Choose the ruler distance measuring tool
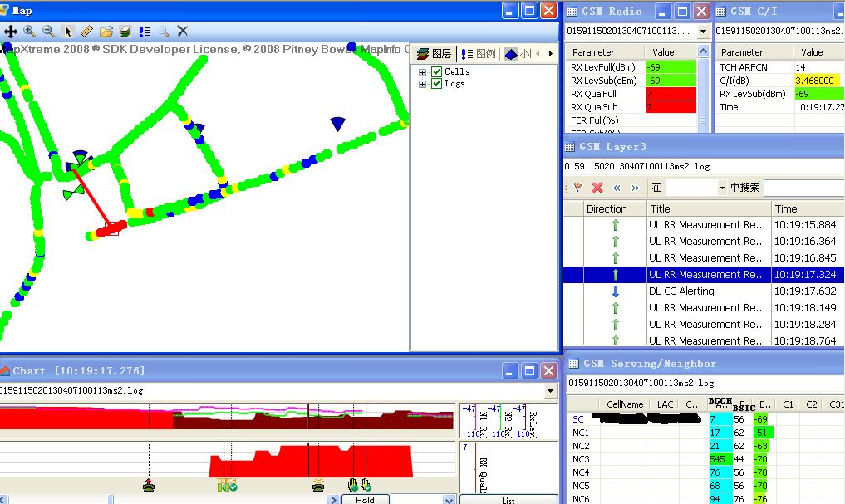This screenshot has height=504, width=845. click(x=86, y=32)
